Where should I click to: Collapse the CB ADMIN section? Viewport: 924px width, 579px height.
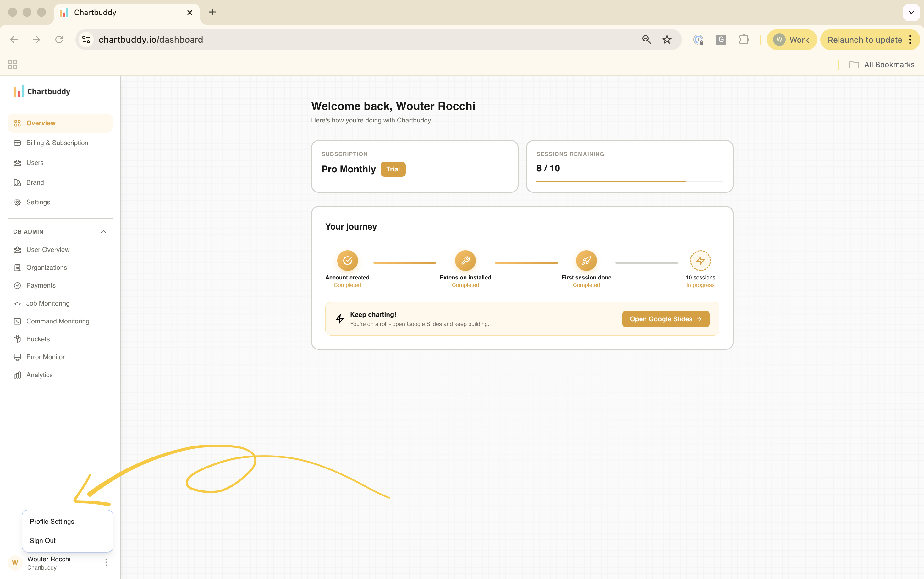pyautogui.click(x=103, y=231)
